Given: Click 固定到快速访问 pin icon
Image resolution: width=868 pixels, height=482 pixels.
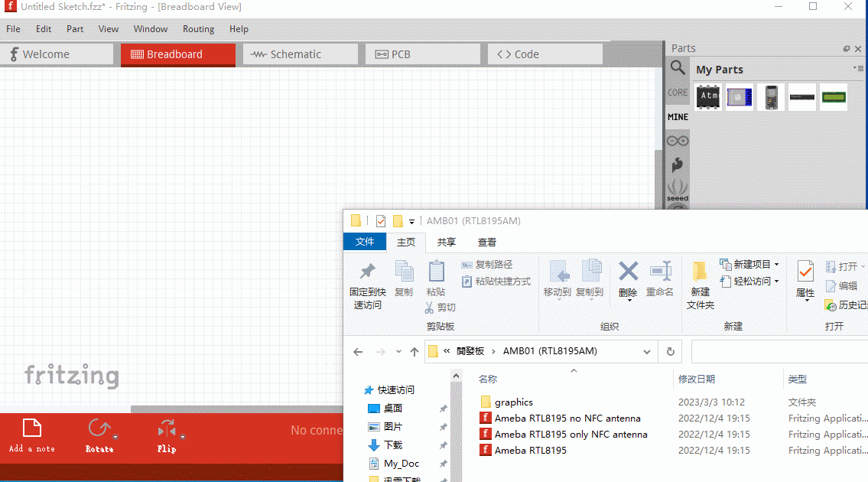Looking at the screenshot, I should [x=368, y=271].
